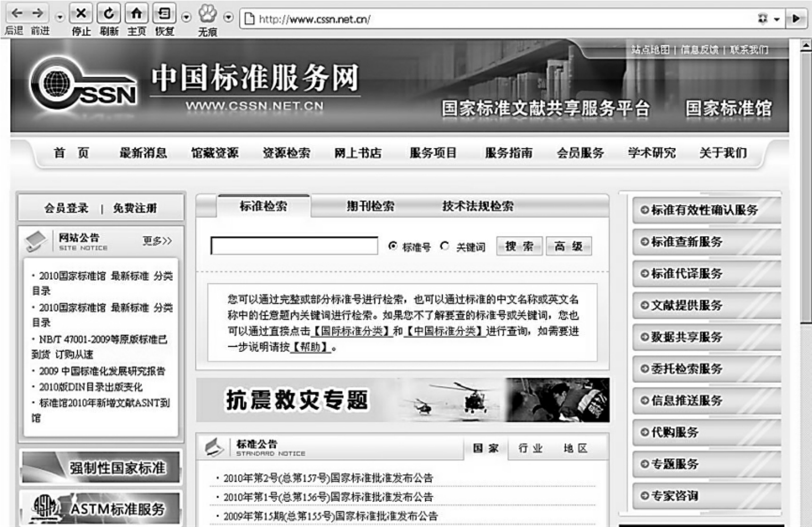
Task: Select the 国家 notice tab
Action: pyautogui.click(x=486, y=448)
